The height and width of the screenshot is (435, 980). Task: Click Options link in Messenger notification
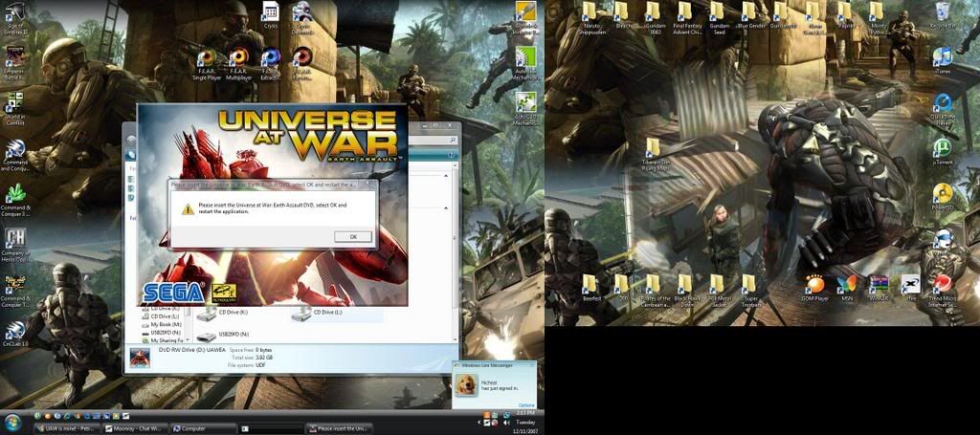pos(526,405)
